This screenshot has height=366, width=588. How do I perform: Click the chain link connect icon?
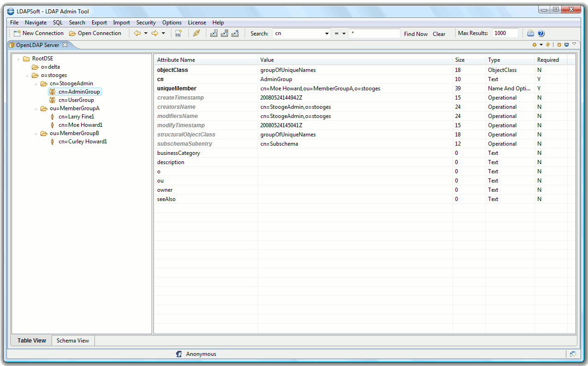196,33
